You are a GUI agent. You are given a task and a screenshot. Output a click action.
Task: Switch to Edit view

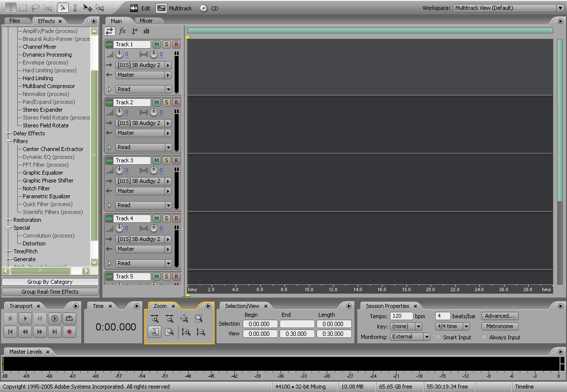click(140, 8)
